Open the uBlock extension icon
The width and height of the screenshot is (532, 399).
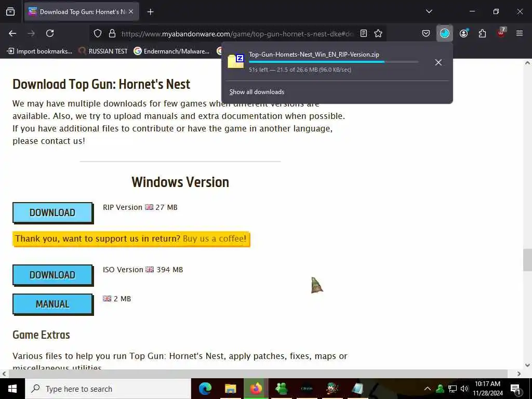point(501,33)
